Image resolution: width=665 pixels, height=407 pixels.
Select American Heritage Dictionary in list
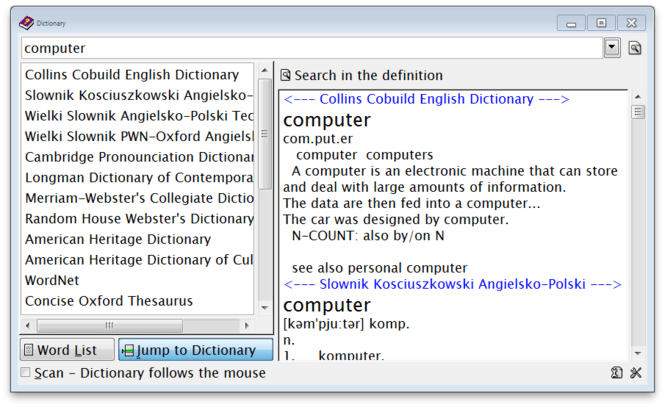coord(118,239)
